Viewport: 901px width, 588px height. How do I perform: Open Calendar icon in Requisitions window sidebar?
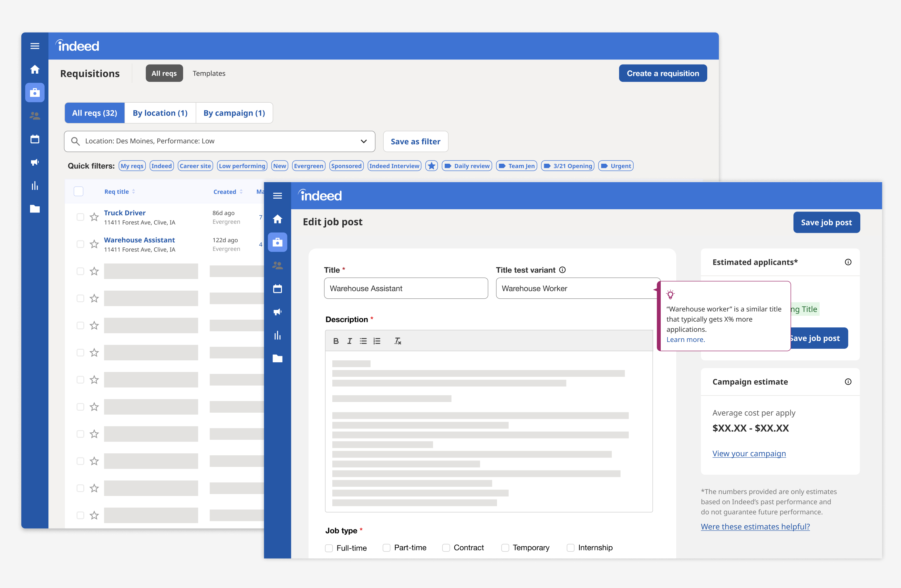point(35,139)
